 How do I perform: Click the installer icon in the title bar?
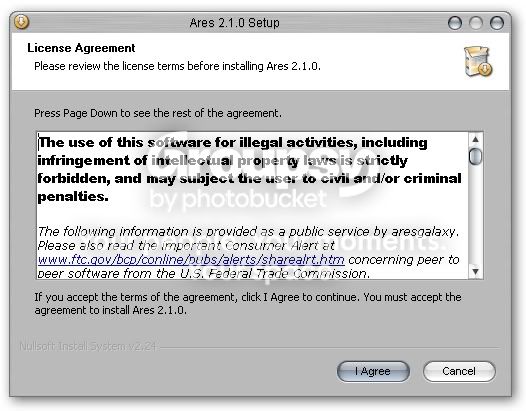click(x=21, y=22)
